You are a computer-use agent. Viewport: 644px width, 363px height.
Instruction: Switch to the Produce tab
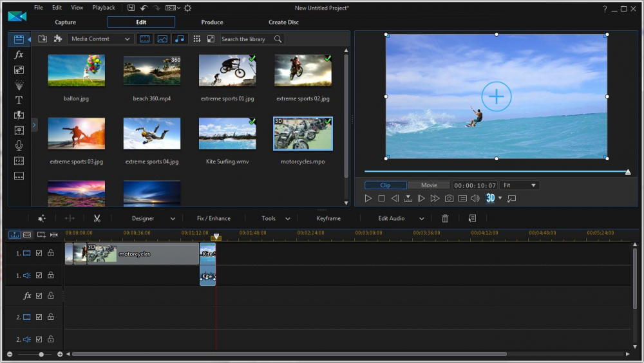pos(212,23)
